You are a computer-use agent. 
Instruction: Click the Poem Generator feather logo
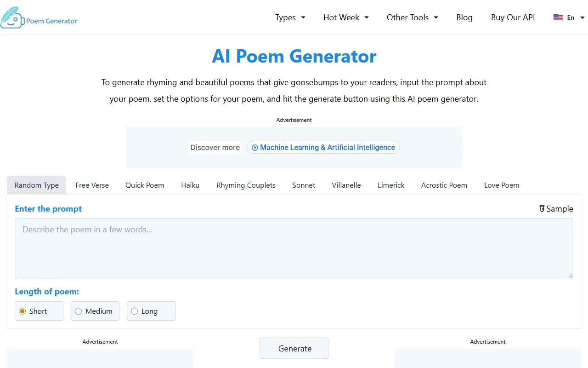point(12,17)
